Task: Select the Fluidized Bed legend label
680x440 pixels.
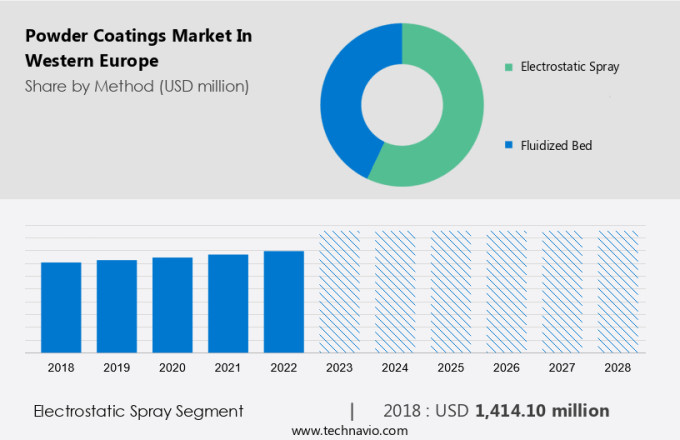Action: pos(556,146)
